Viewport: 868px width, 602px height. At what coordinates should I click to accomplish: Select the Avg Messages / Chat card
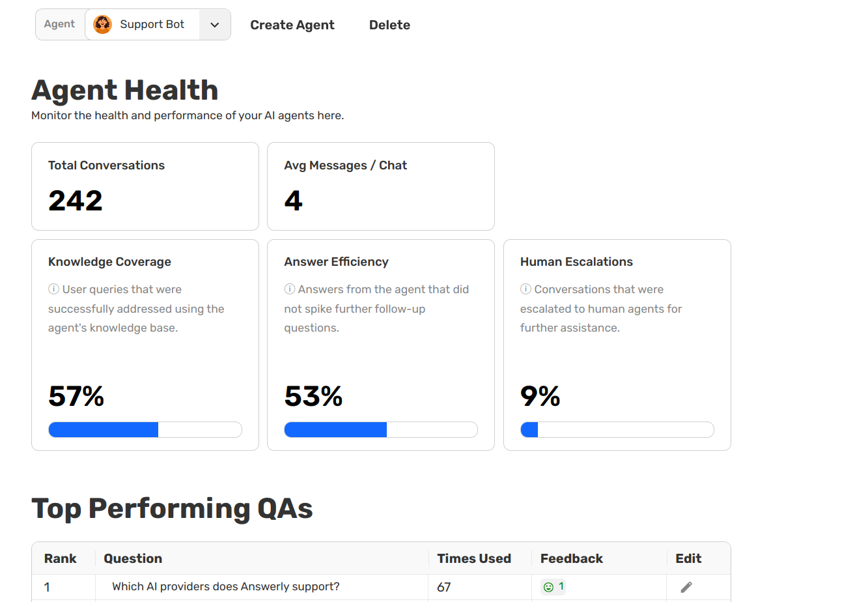pyautogui.click(x=381, y=186)
